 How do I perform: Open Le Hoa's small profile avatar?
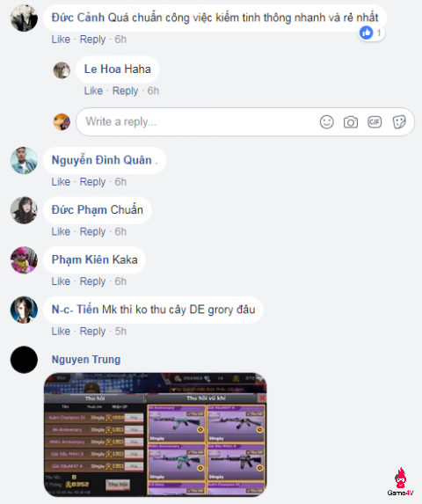(x=62, y=70)
